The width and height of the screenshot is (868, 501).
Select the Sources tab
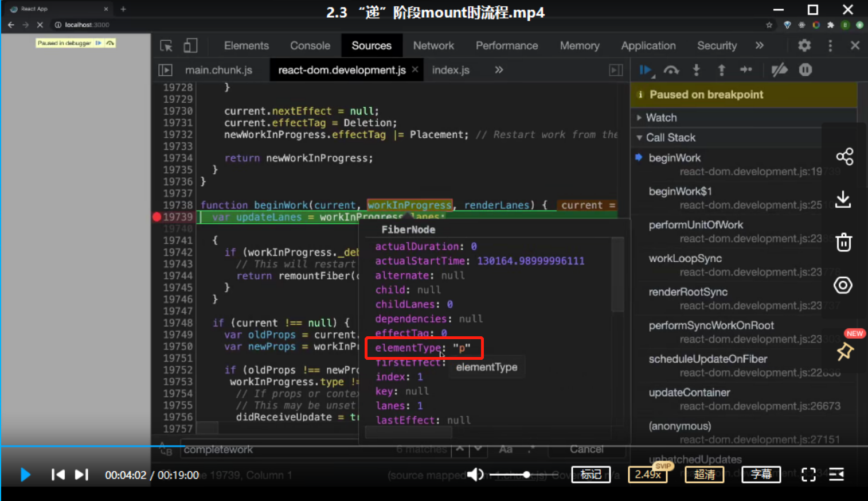[x=372, y=46]
